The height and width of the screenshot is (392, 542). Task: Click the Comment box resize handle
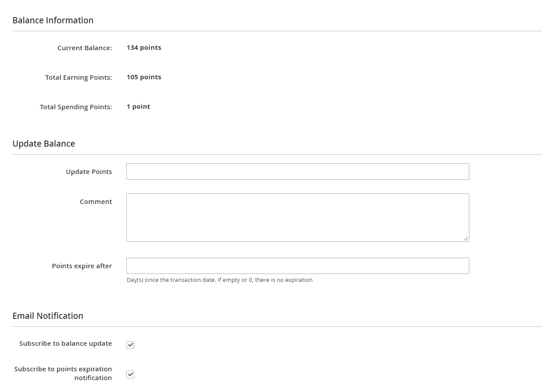pyautogui.click(x=466, y=238)
